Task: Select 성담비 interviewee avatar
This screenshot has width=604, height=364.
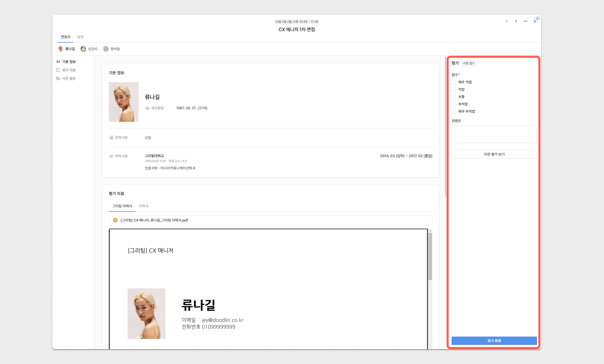Action: point(83,49)
